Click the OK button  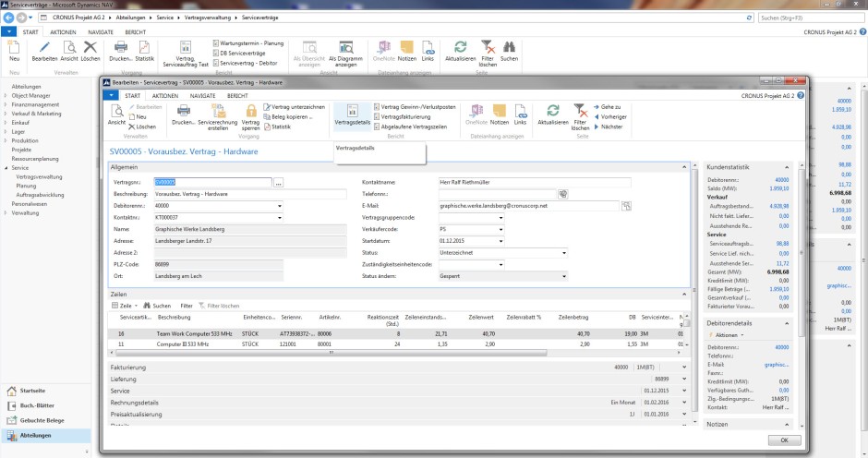tap(783, 440)
